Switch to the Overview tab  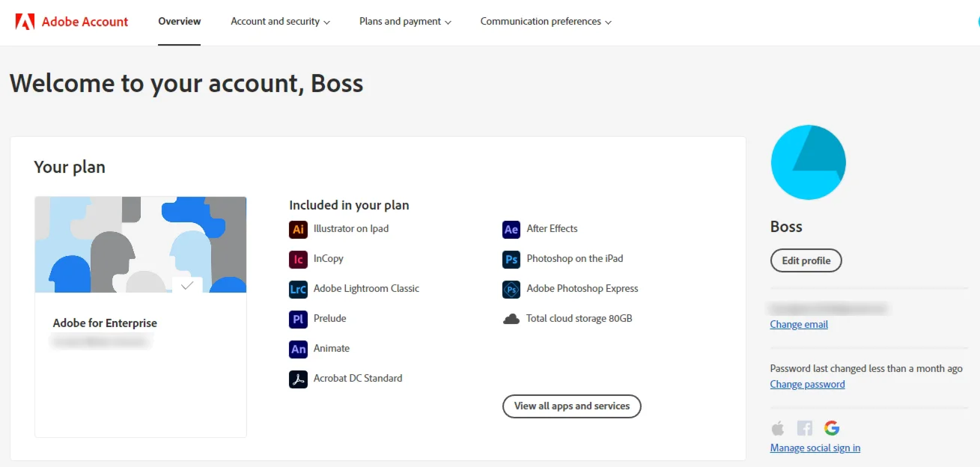tap(180, 22)
